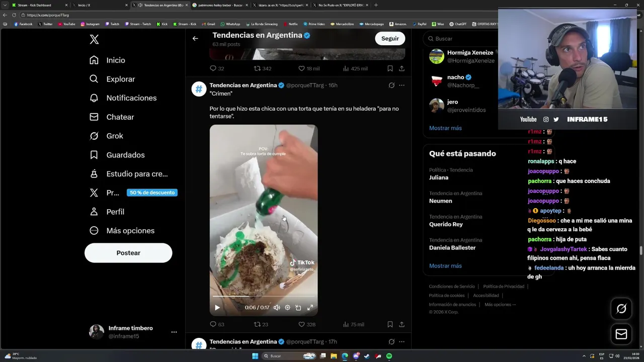644x362 pixels.
Task: Open Grok from the sidebar
Action: pyautogui.click(x=106, y=136)
